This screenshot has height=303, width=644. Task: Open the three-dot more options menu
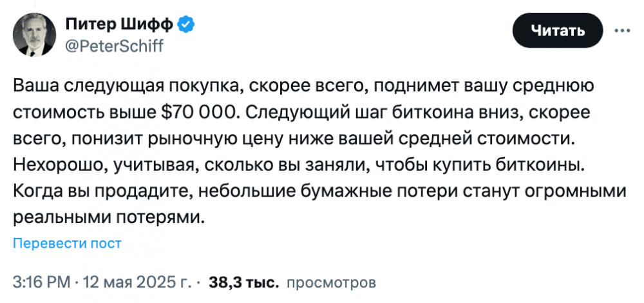coord(624,30)
